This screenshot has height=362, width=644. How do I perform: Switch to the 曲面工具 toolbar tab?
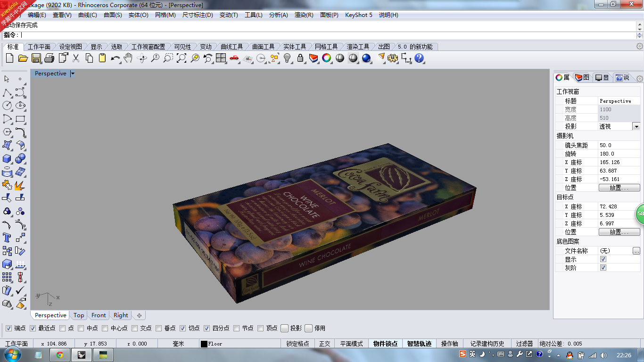point(263,47)
